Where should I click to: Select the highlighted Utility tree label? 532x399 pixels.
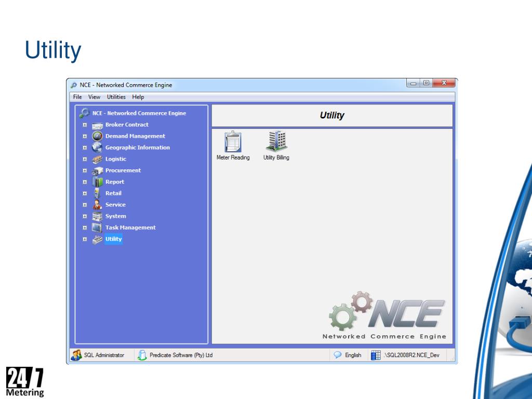click(x=113, y=239)
